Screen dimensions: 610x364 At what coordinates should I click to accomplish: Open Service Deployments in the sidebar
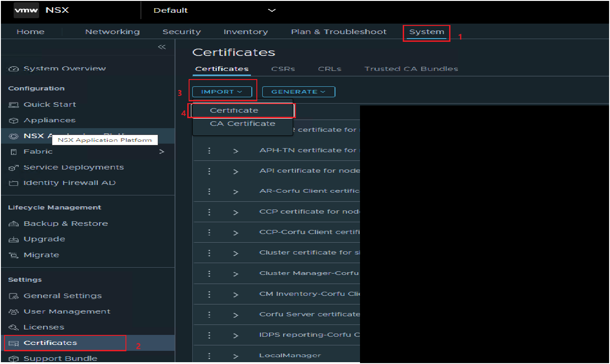pos(74,167)
